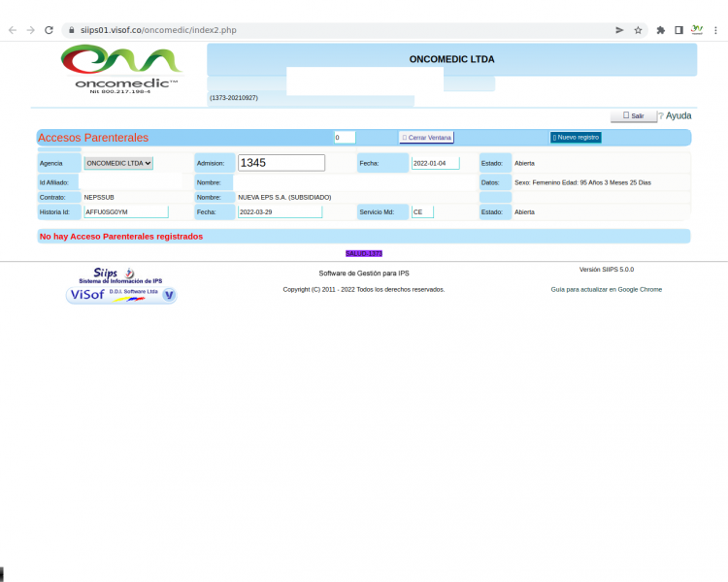This screenshot has height=582, width=728.
Task: Click the browser back arrow
Action: point(12,30)
